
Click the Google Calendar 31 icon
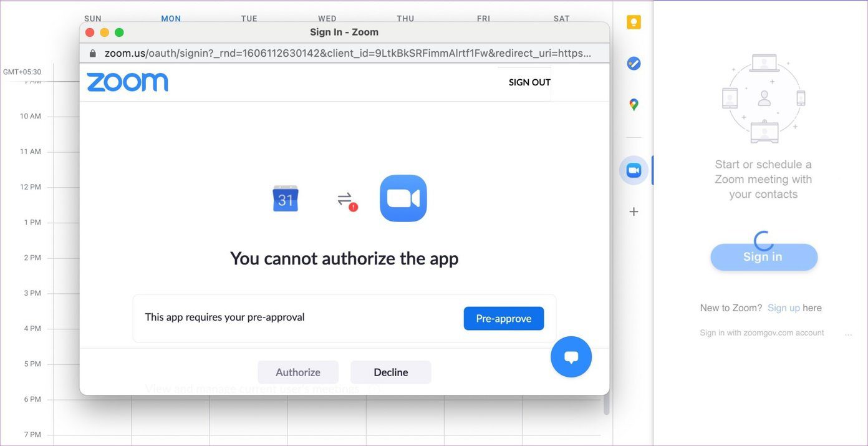click(286, 199)
